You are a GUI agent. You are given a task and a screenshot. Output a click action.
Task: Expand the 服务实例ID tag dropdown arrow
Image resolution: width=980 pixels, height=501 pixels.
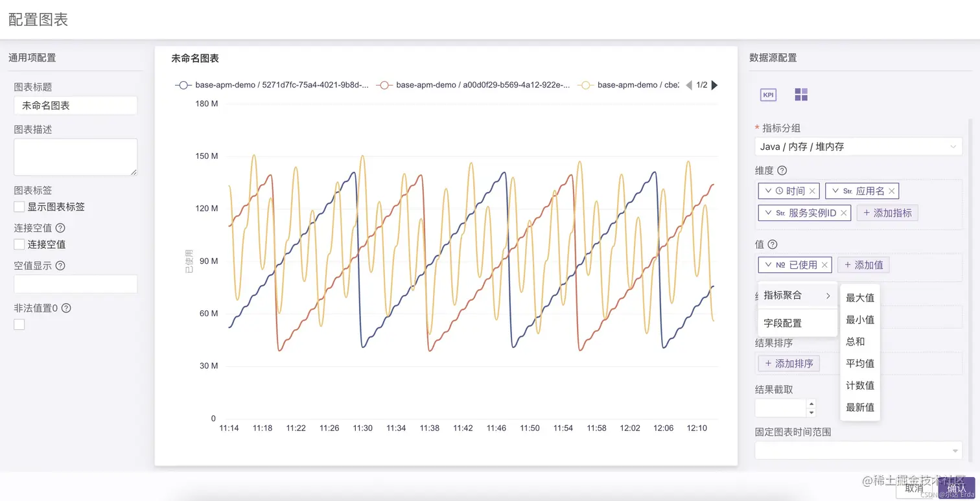(768, 213)
